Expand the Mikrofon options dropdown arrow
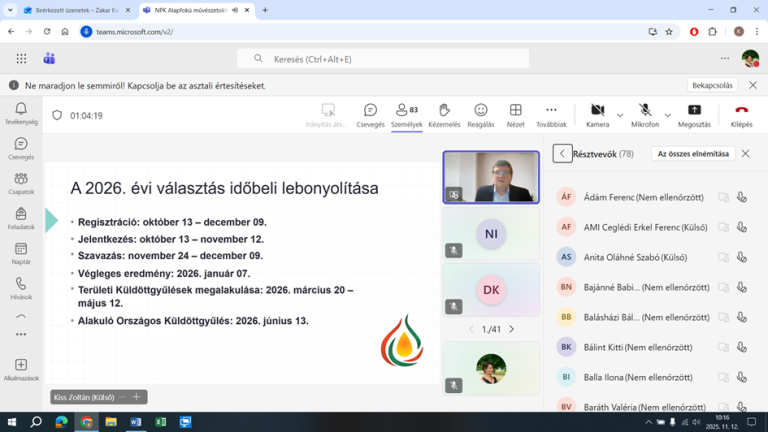 [x=668, y=115]
